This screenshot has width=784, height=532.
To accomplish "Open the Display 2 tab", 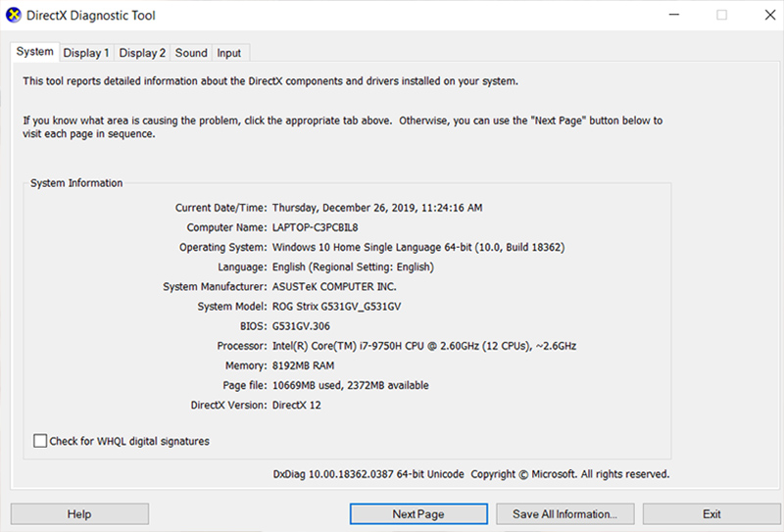I will click(x=142, y=53).
